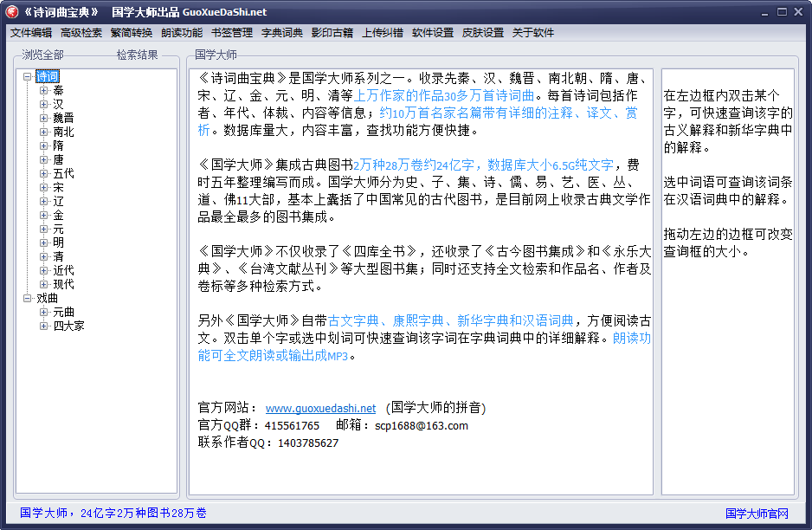
Task: Click the email scp1688@163.com text
Action: [x=422, y=426]
